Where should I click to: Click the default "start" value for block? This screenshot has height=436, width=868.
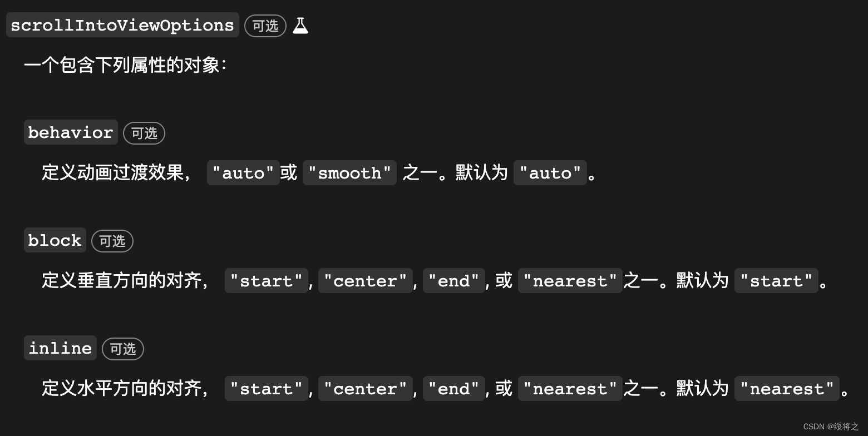(776, 281)
